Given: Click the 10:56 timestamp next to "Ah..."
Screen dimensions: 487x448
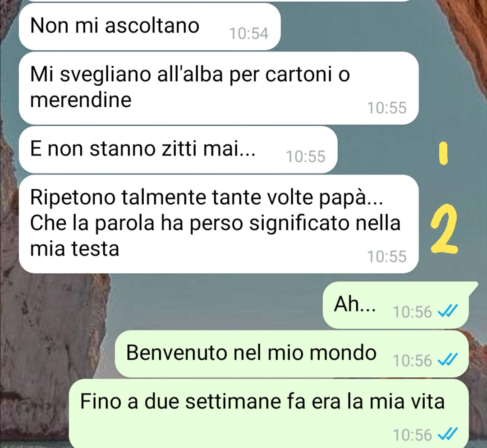Looking at the screenshot, I should pos(413,312).
